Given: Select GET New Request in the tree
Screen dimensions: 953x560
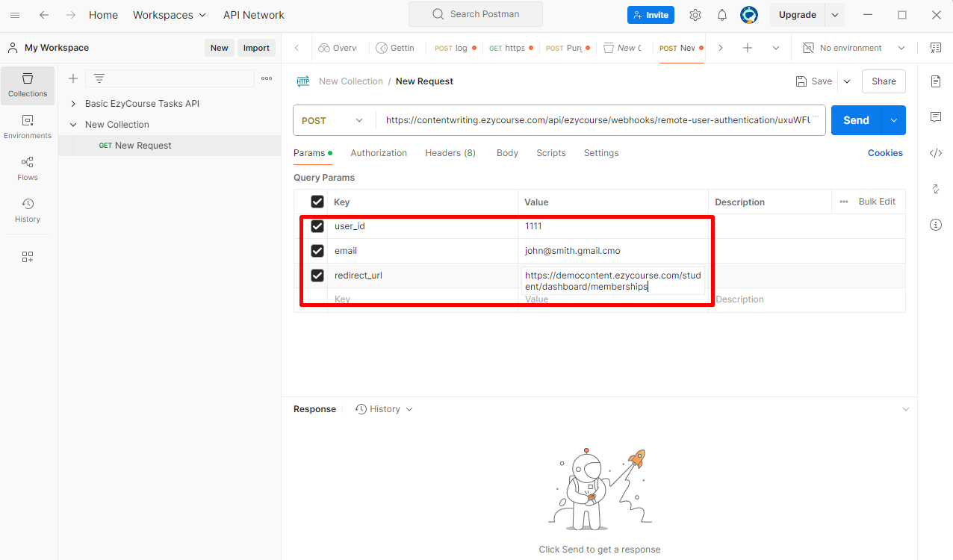Looking at the screenshot, I should pos(135,146).
